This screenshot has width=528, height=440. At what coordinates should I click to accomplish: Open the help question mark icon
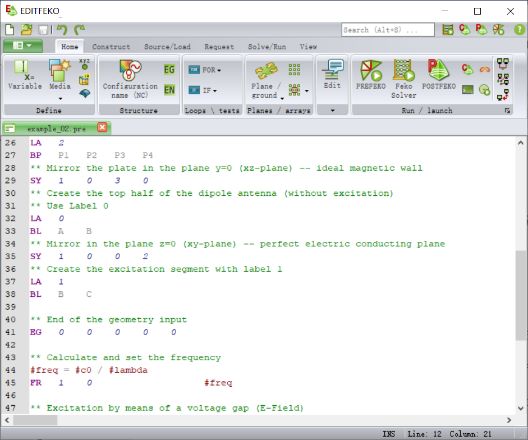[519, 30]
